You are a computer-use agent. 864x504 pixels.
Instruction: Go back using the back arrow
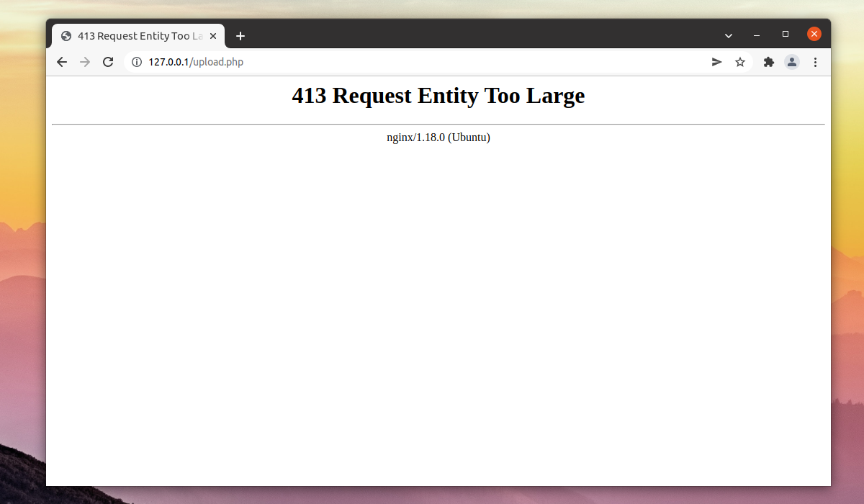tap(62, 62)
